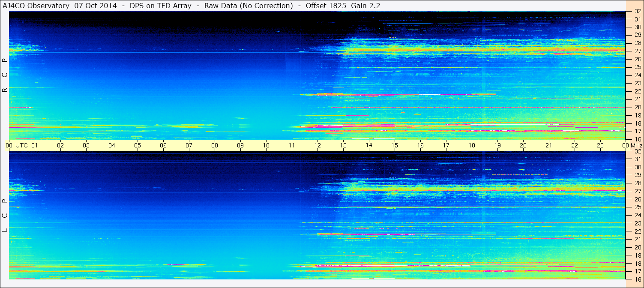Select the 22 hour time marker
The image size is (644, 288).
[x=575, y=145]
